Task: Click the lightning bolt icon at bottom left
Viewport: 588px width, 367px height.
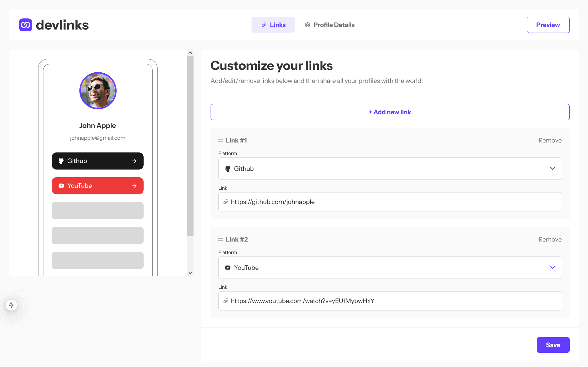Action: 11,305
